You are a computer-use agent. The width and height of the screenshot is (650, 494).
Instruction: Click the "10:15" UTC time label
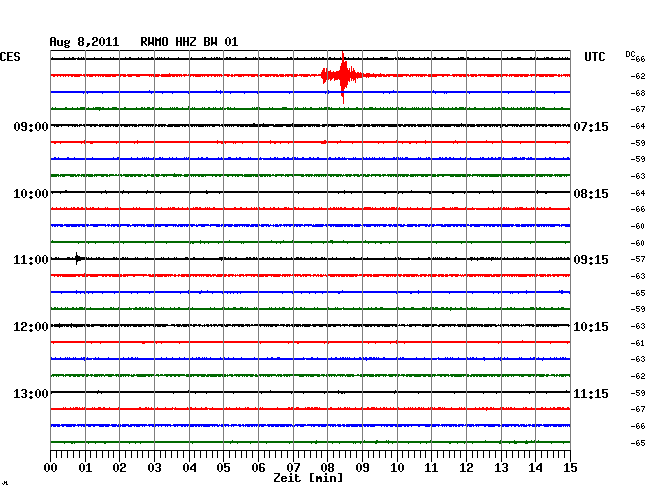(591, 327)
